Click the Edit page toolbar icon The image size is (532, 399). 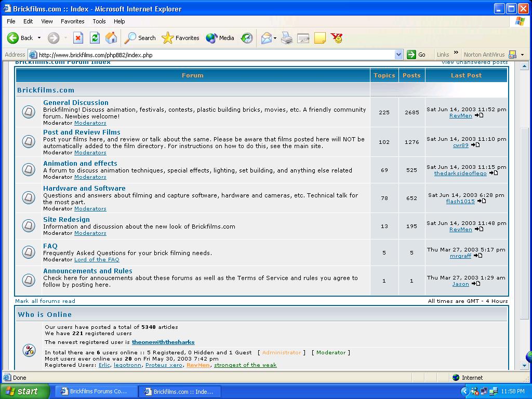(x=303, y=38)
